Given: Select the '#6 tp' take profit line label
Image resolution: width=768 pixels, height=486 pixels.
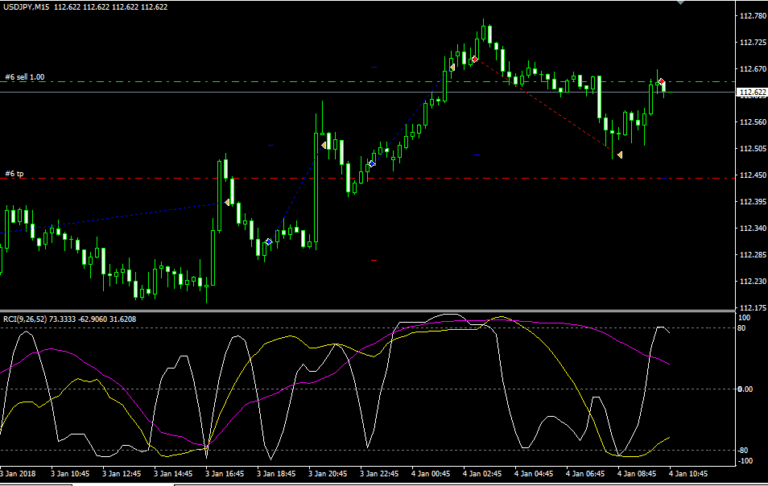Looking at the screenshot, I should pos(14,174).
